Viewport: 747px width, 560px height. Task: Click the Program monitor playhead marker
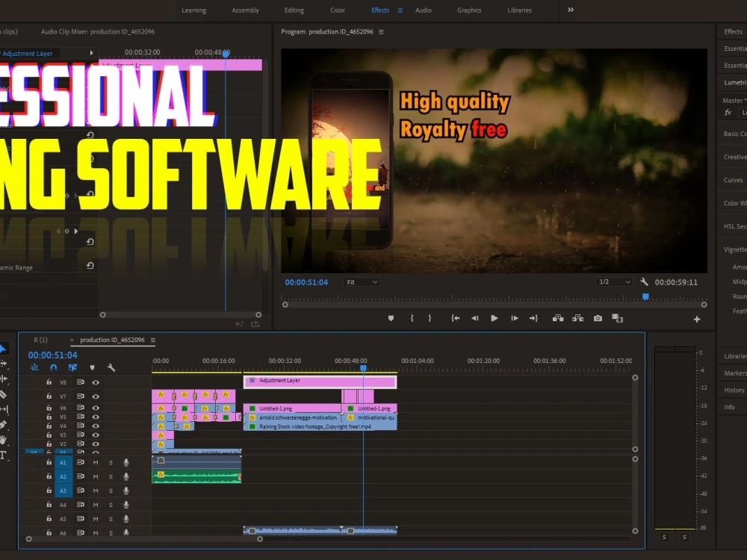pyautogui.click(x=645, y=296)
